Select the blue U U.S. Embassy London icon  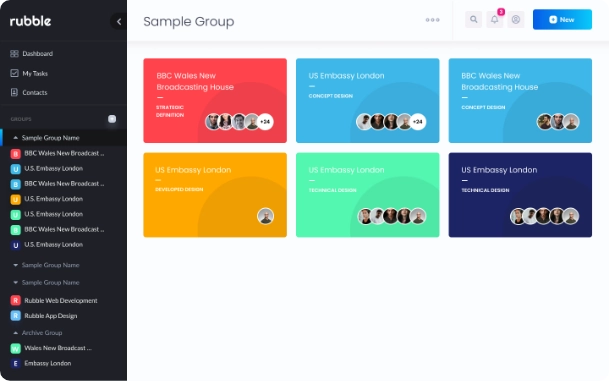(x=15, y=169)
